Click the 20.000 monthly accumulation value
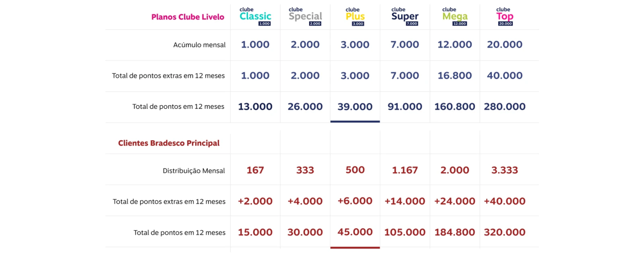 [x=504, y=45]
